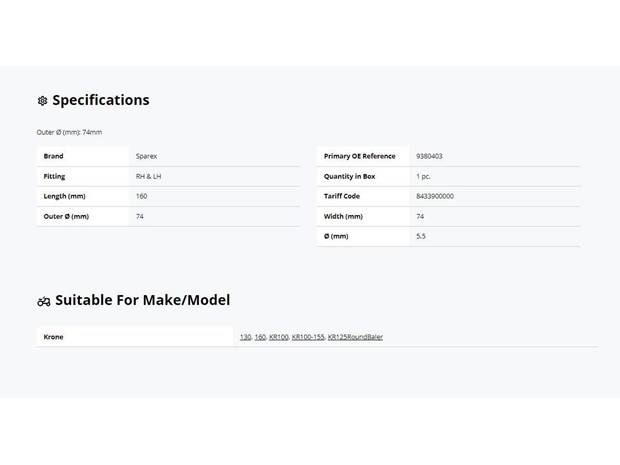Click the Suitable For Make/Model heading
620x465 pixels.
pyautogui.click(x=142, y=300)
